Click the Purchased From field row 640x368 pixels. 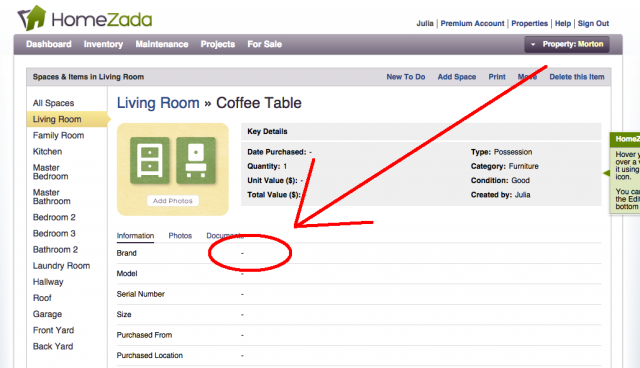[x=359, y=335]
